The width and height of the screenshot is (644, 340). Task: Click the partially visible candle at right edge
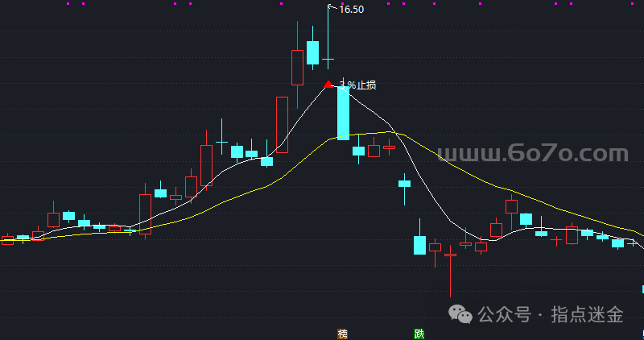642,288
